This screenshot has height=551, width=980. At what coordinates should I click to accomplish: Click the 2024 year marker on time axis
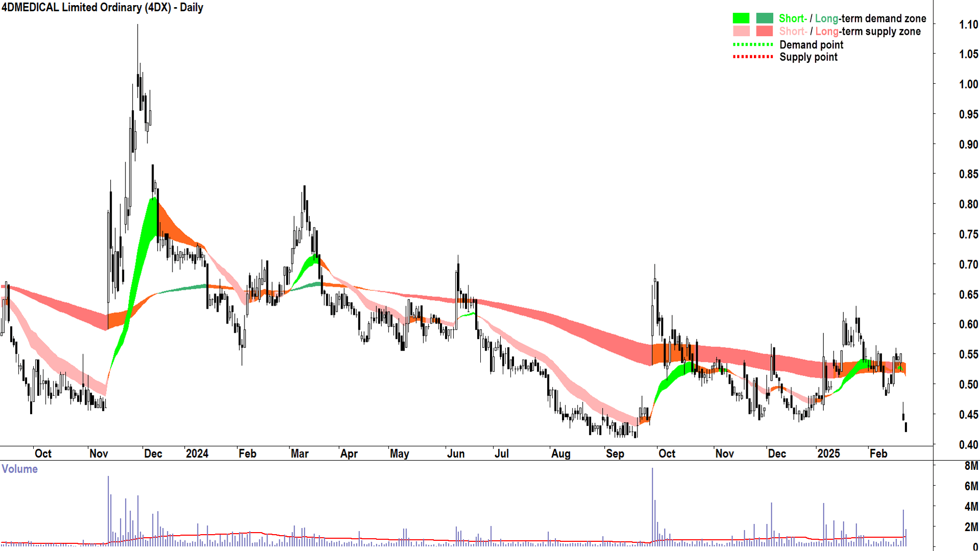coord(197,454)
